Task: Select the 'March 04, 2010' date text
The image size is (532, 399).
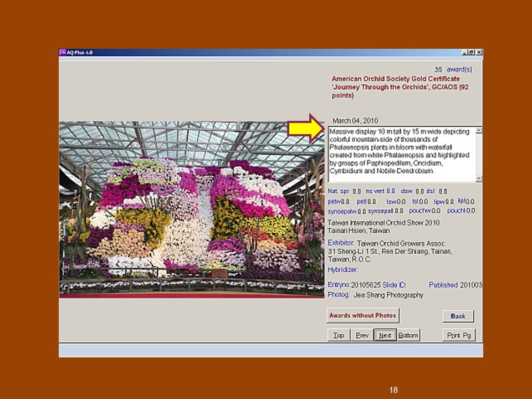Action: [355, 120]
